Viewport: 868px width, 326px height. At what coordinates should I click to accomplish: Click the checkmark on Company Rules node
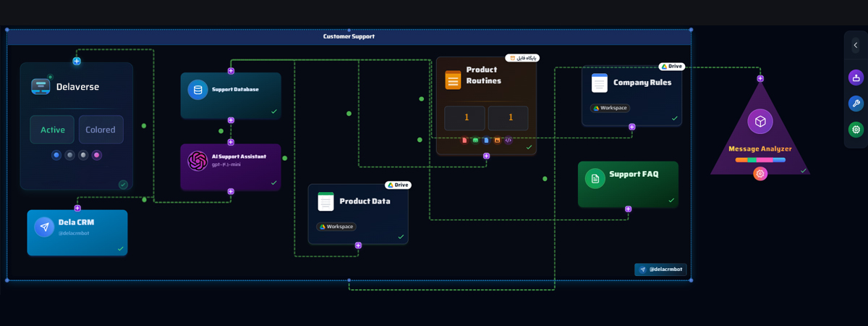(x=674, y=118)
